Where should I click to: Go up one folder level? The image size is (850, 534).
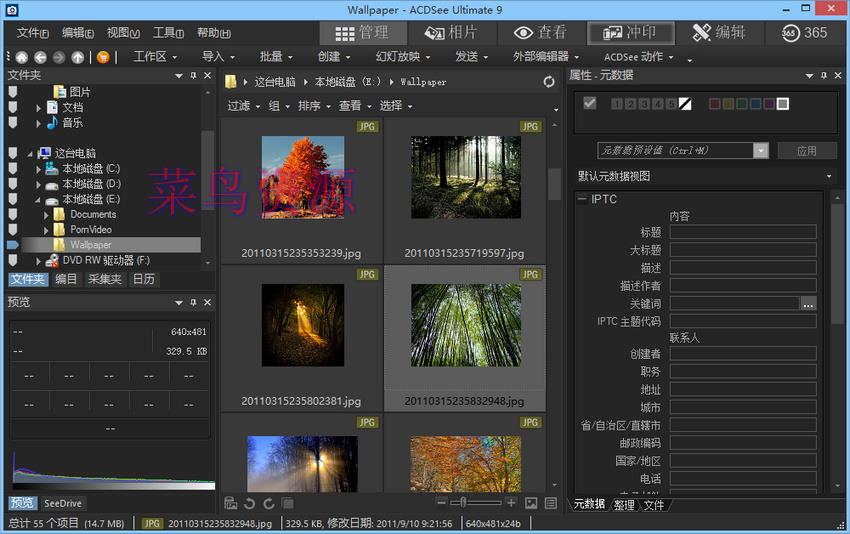(78, 57)
